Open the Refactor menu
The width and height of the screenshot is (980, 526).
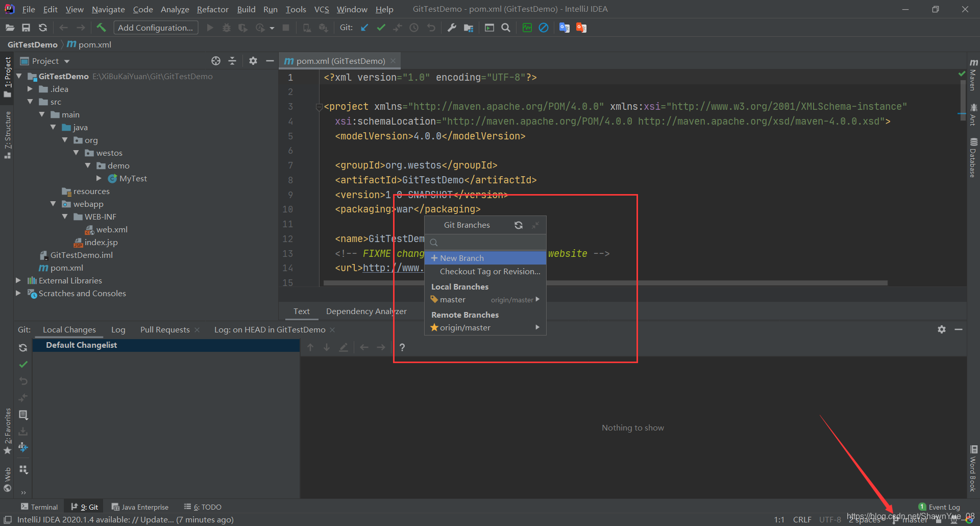[213, 9]
